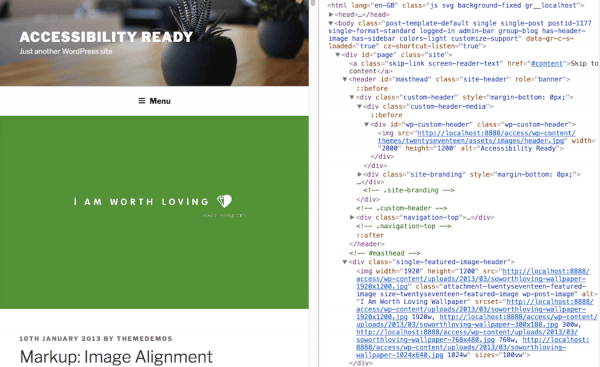
Task: Select the ::before under header masthead
Action: 372,88
